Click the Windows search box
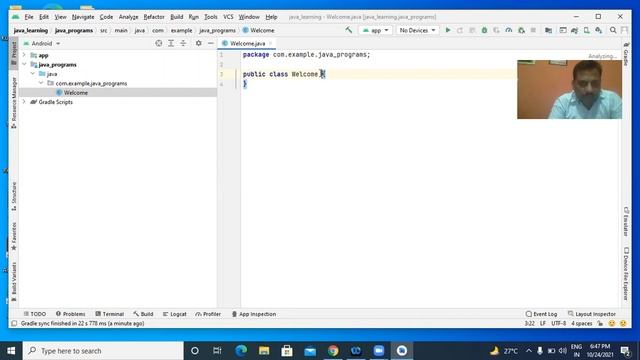This screenshot has width=640, height=360. [x=103, y=351]
